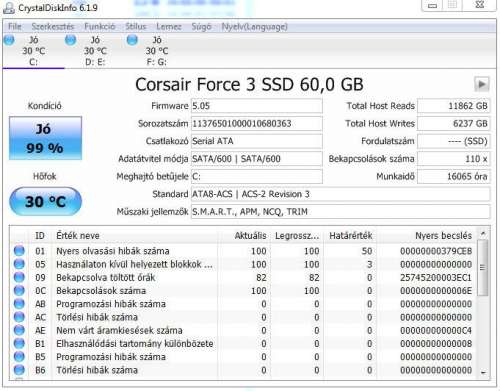Click the CrystalDiskInfo title bar app icon
Image resolution: width=500 pixels, height=391 pixels.
[8, 8]
